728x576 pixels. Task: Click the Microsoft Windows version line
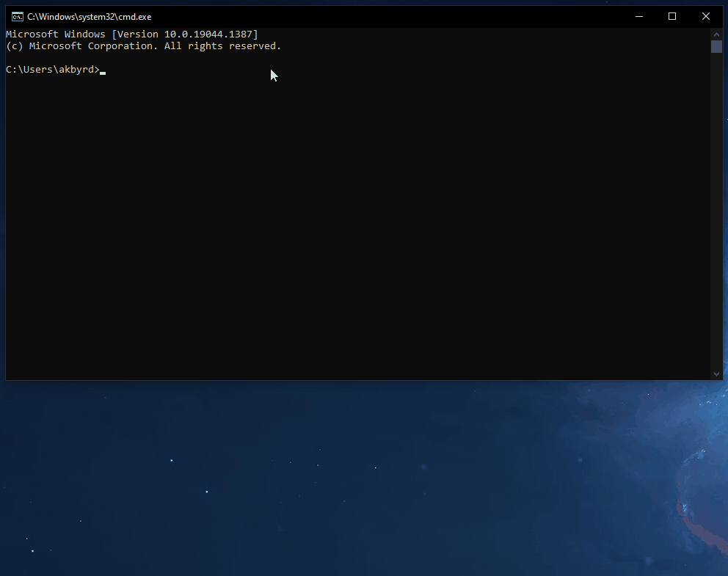tap(132, 34)
